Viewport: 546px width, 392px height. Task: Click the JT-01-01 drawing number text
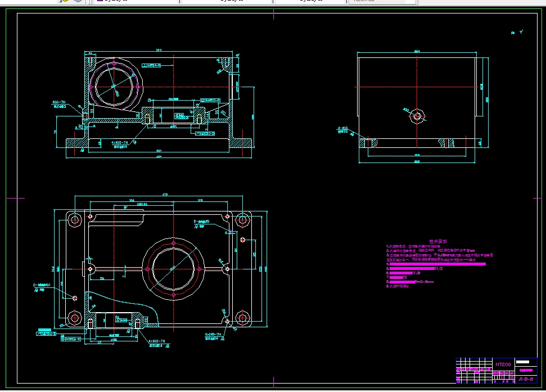click(x=526, y=379)
